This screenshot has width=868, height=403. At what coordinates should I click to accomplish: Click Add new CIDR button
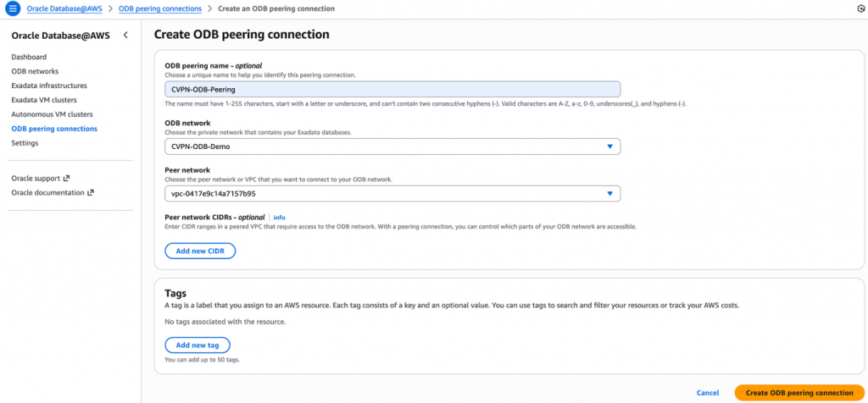pyautogui.click(x=199, y=251)
